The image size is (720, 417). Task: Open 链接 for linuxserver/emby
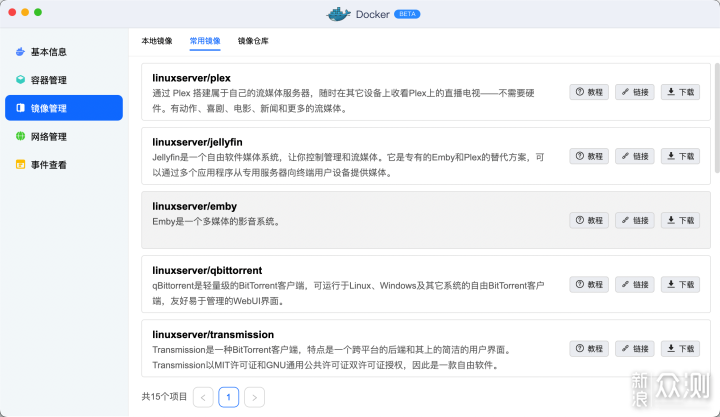pos(635,220)
